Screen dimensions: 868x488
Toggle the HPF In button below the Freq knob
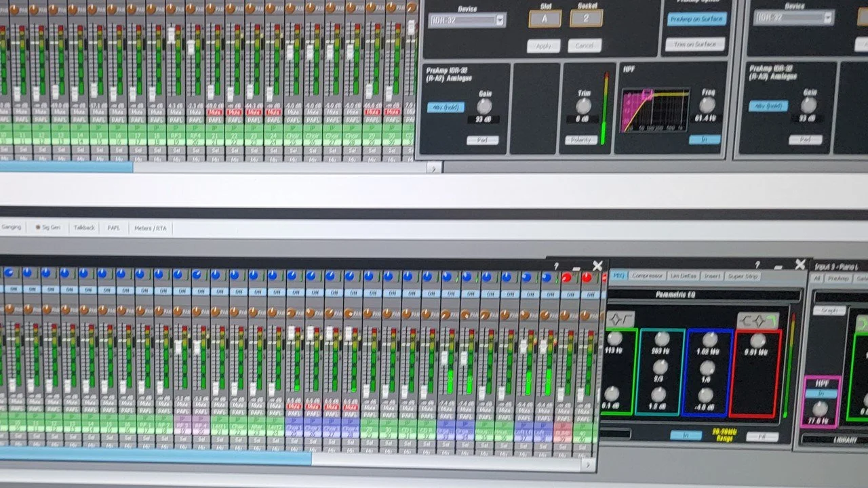tap(705, 140)
